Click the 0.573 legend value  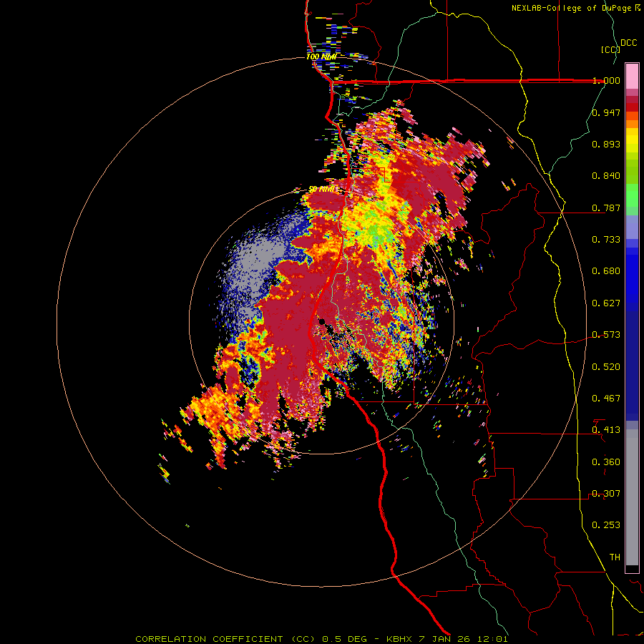[606, 335]
